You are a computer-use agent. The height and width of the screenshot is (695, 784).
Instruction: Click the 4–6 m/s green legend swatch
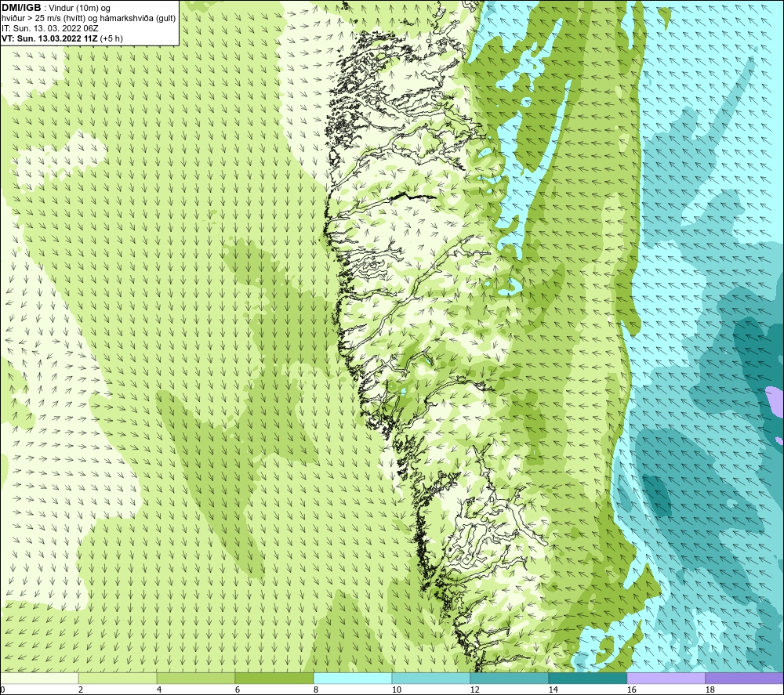(196, 678)
